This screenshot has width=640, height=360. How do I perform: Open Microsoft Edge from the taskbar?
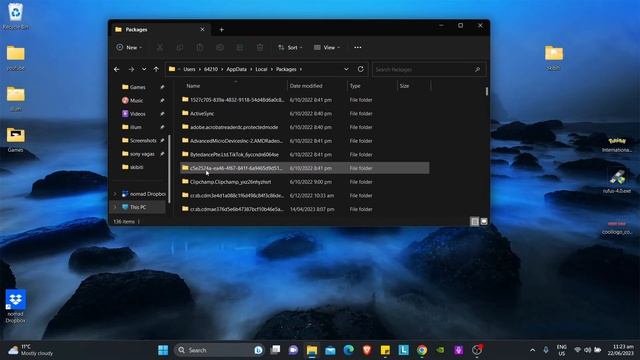[348, 350]
